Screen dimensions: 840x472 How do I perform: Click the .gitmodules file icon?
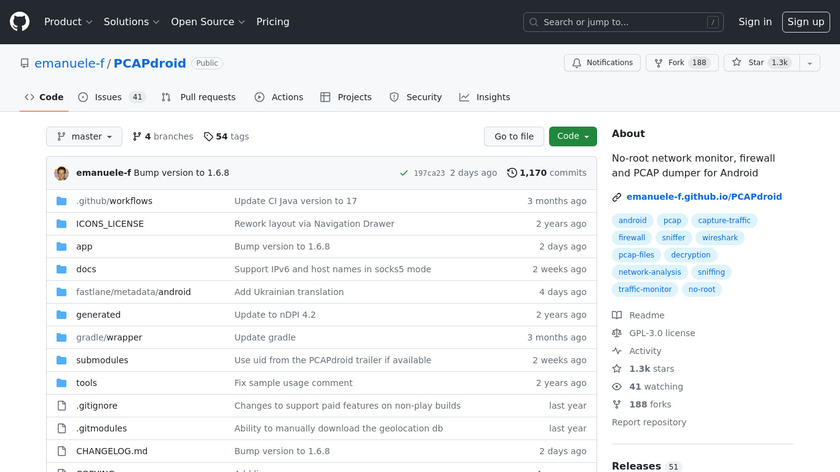click(x=62, y=429)
